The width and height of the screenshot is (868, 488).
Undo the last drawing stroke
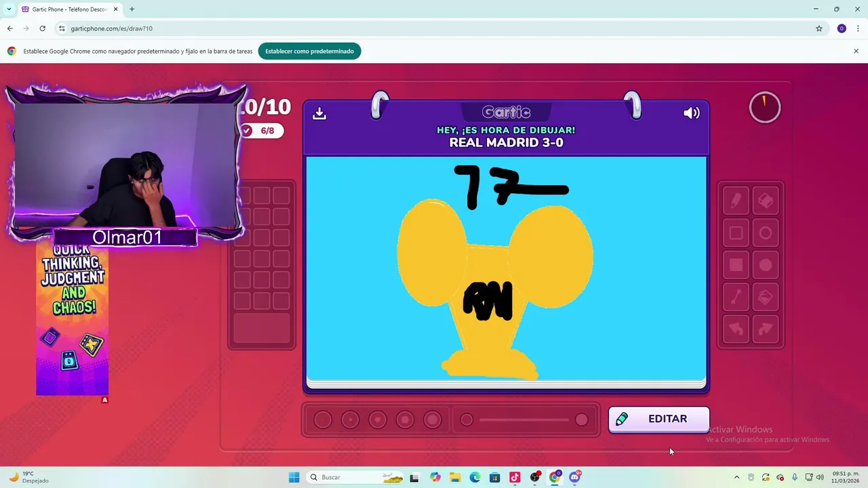(736, 329)
